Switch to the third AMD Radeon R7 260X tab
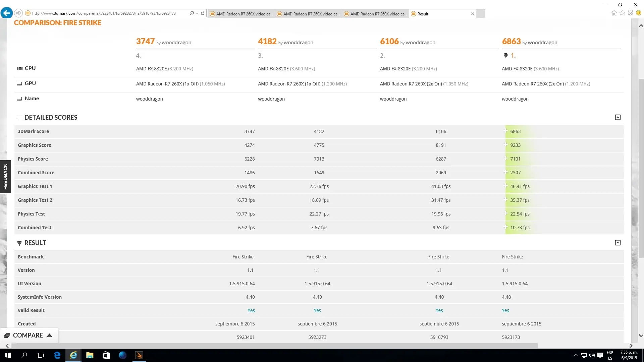The height and width of the screenshot is (362, 644). tap(376, 14)
